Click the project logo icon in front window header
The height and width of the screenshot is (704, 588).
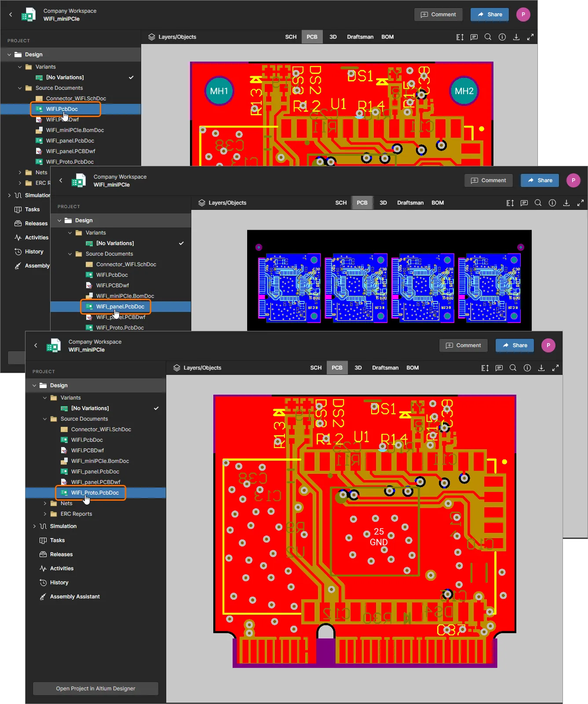(54, 345)
